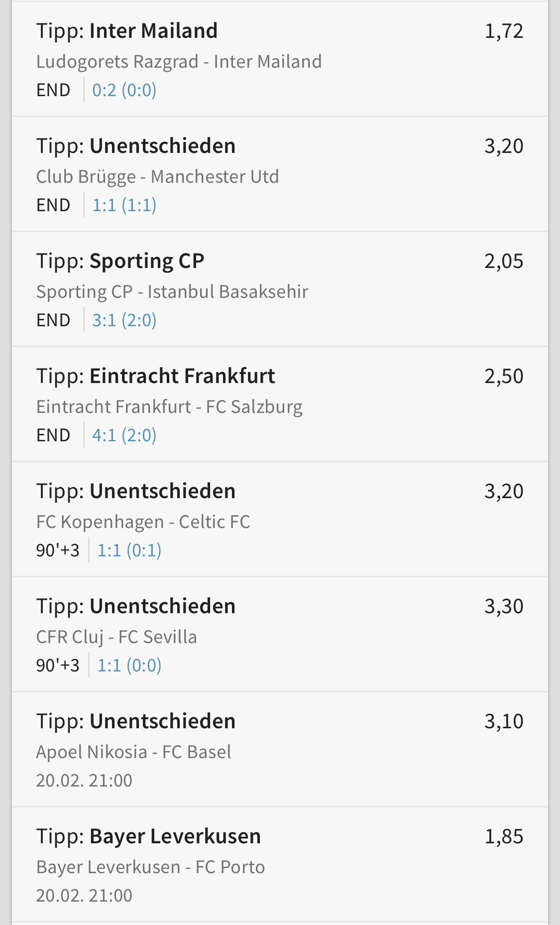
Task: Tap the Bayer Leverkusen tip title
Action: (x=148, y=836)
